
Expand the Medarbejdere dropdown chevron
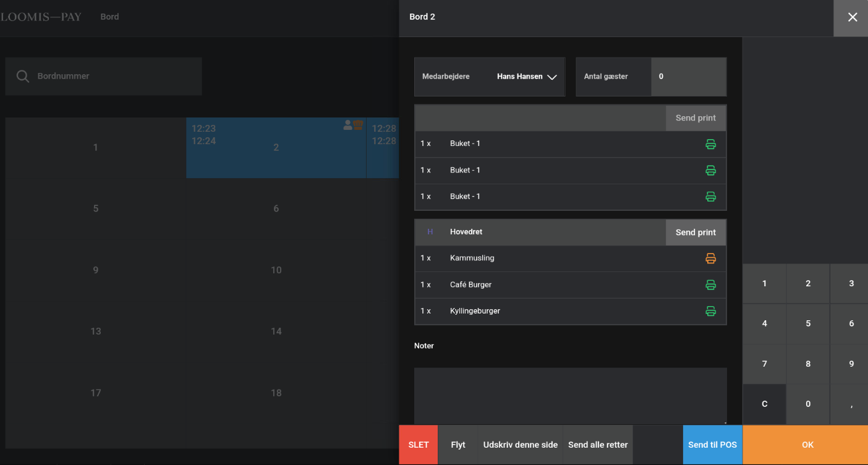click(552, 77)
